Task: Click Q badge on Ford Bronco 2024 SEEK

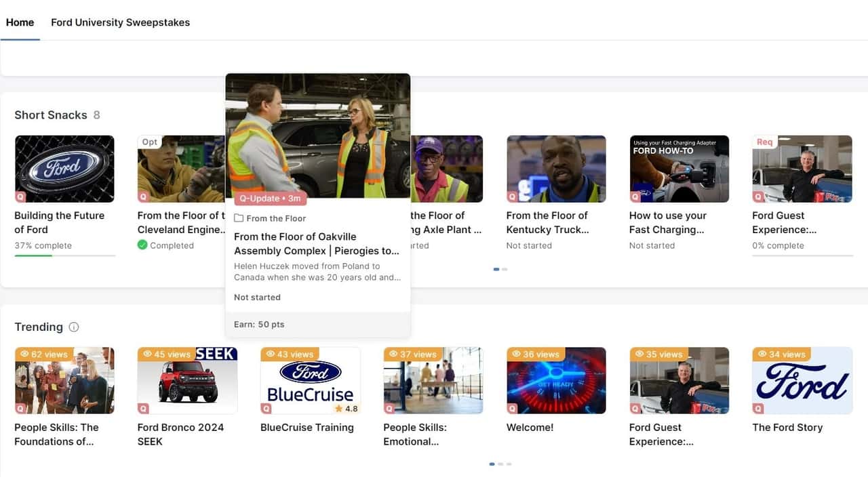Action: 143,409
